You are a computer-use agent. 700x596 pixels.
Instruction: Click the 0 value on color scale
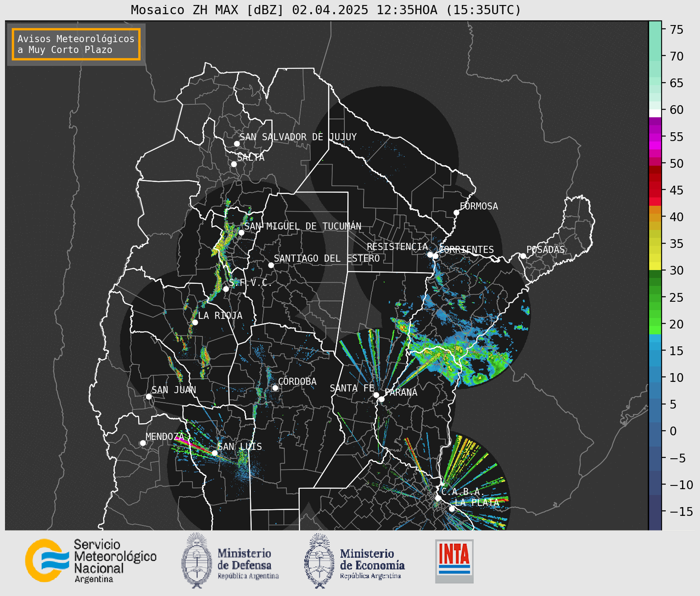coord(673,431)
